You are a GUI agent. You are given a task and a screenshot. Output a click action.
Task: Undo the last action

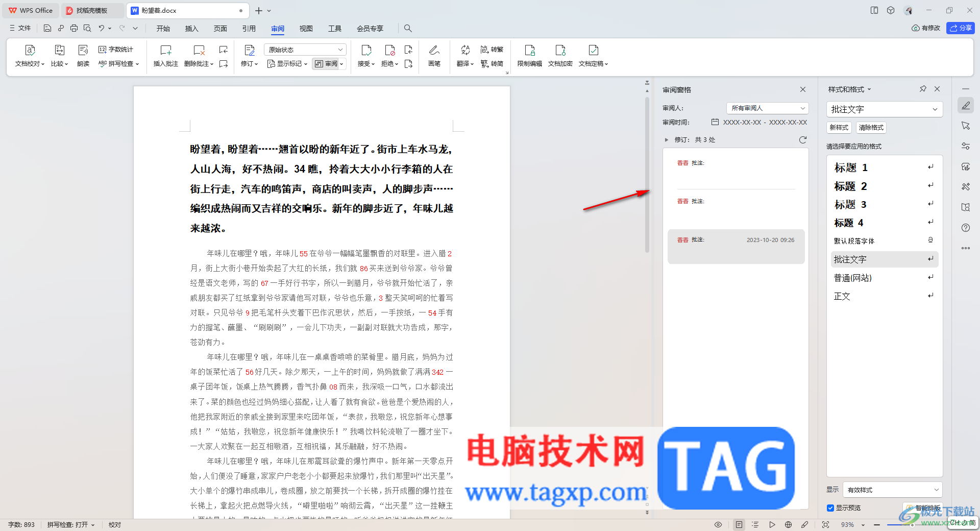pos(101,28)
